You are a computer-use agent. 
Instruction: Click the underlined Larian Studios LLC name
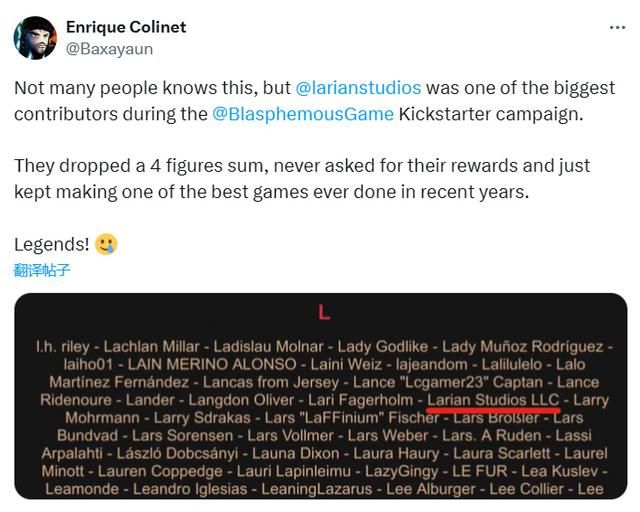(x=493, y=400)
